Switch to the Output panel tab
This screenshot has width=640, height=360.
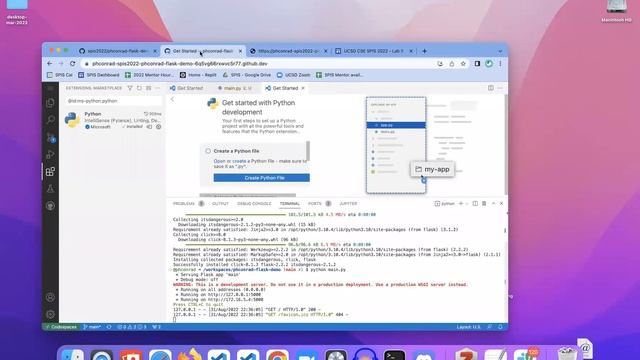(220, 204)
